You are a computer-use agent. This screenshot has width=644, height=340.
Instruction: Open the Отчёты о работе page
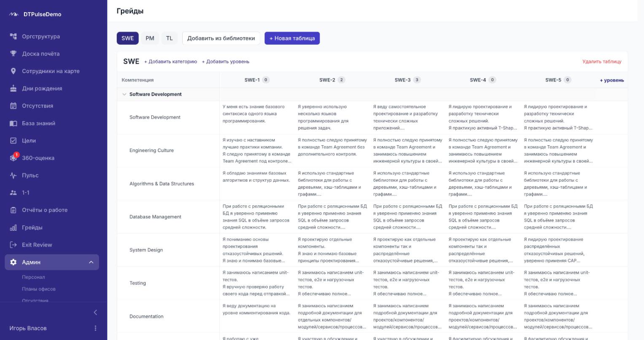coord(45,210)
